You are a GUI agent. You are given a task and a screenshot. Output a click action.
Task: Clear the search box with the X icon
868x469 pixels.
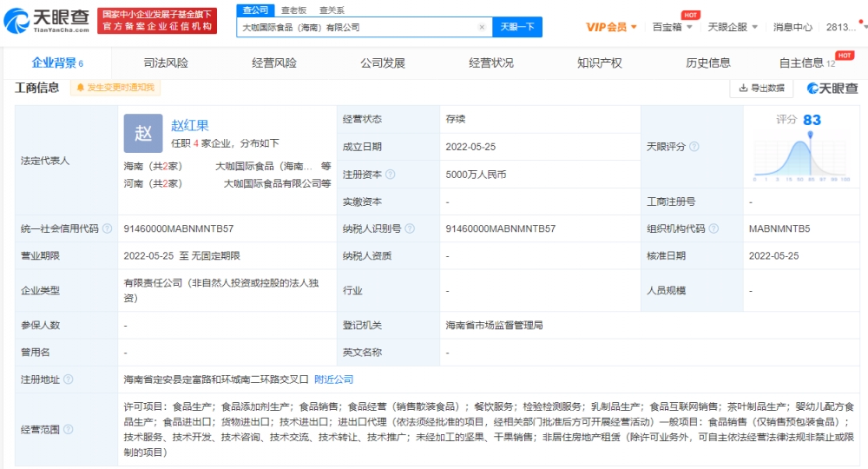pyautogui.click(x=482, y=27)
